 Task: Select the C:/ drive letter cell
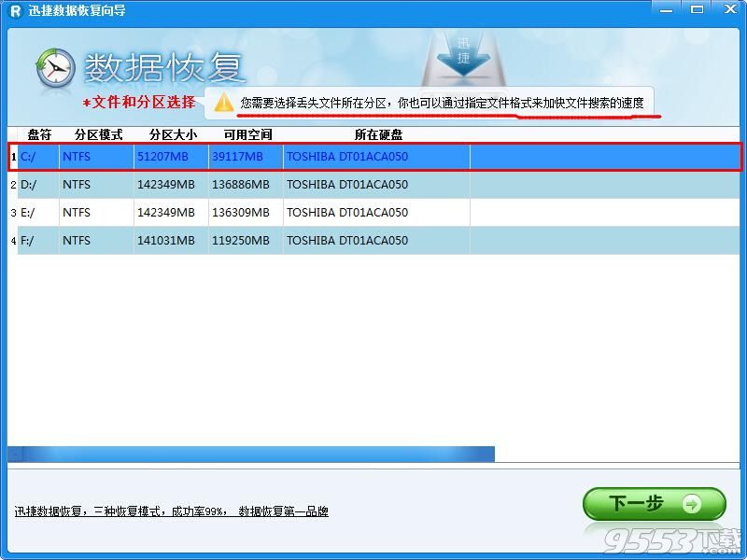[38, 157]
